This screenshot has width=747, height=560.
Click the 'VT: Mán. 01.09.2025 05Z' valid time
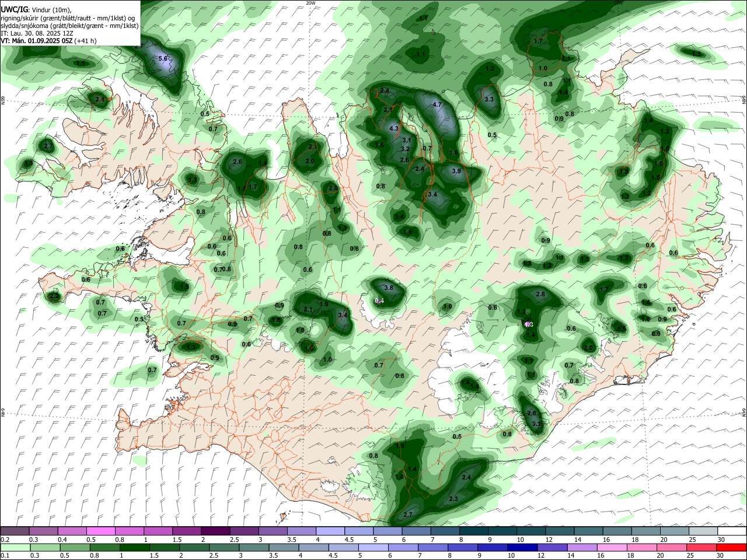point(36,41)
